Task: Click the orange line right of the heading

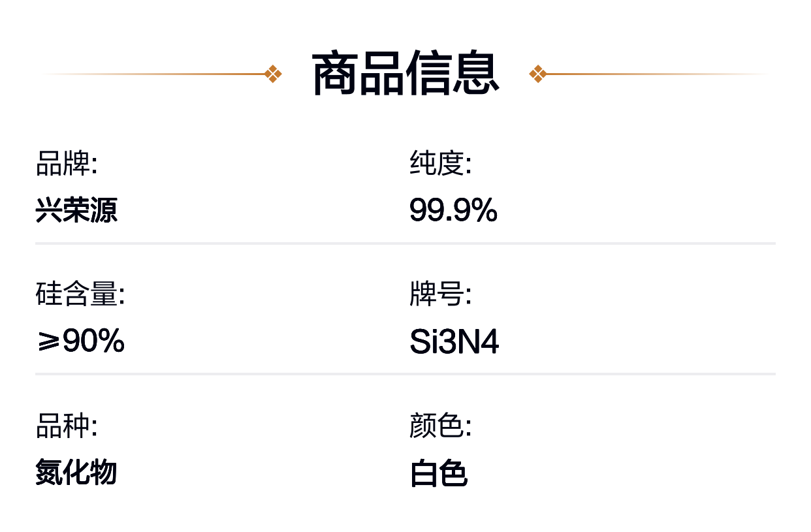Action: tap(653, 74)
